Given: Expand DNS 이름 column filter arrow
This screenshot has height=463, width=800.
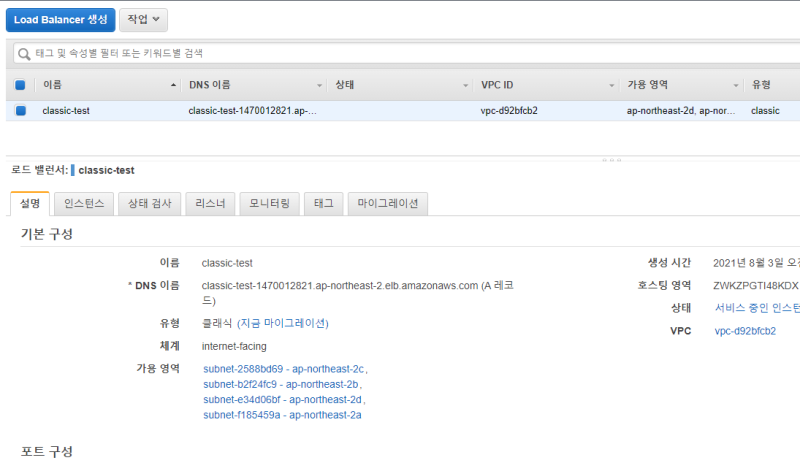Looking at the screenshot, I should pyautogui.click(x=320, y=85).
